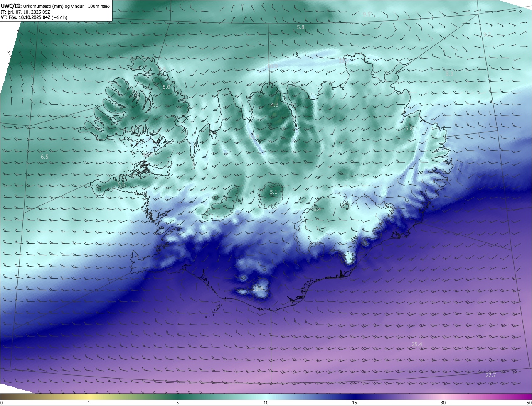Viewport: 532px width, 406px height.
Task: Click the 5.8 value in East Iceland
Action: (x=409, y=129)
